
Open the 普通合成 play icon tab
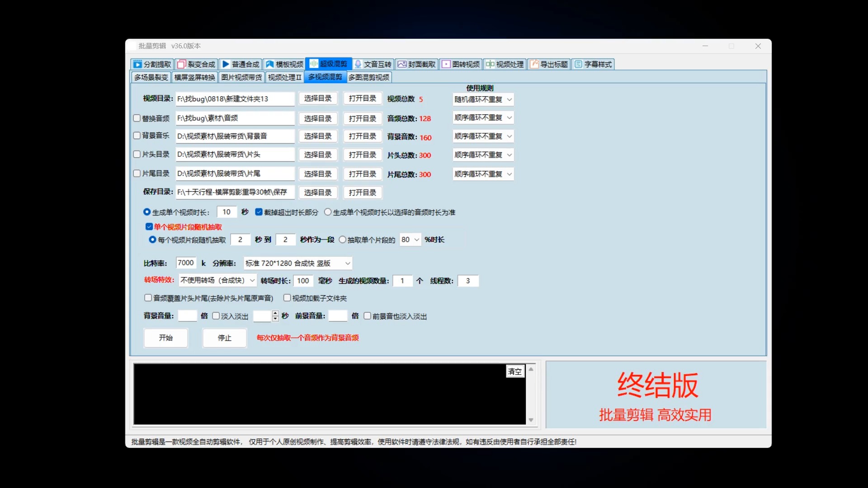[226, 64]
